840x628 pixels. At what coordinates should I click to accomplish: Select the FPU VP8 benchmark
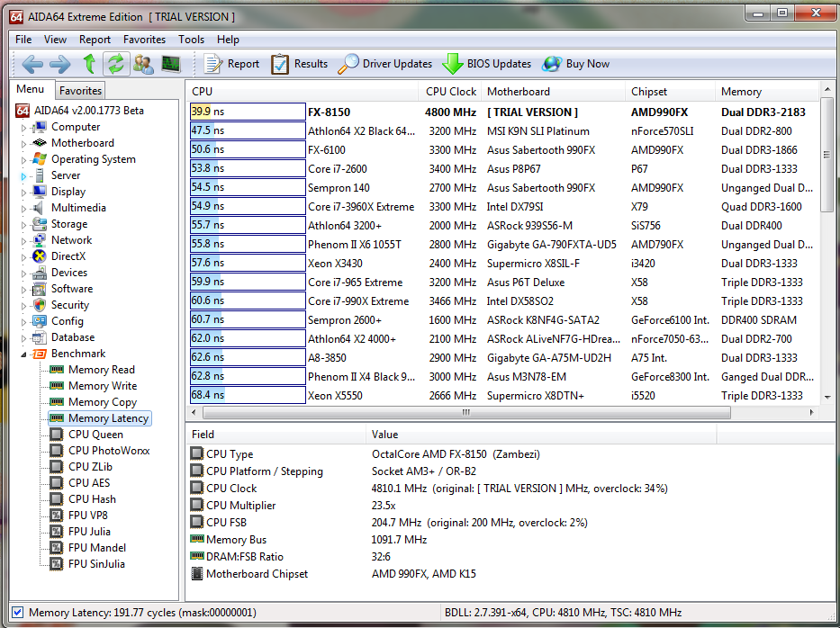tap(88, 515)
